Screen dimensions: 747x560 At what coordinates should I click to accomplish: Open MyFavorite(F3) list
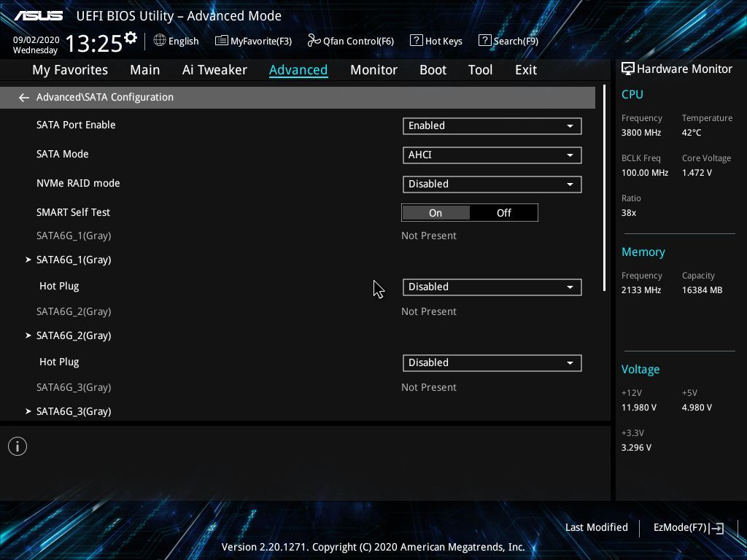(x=253, y=41)
